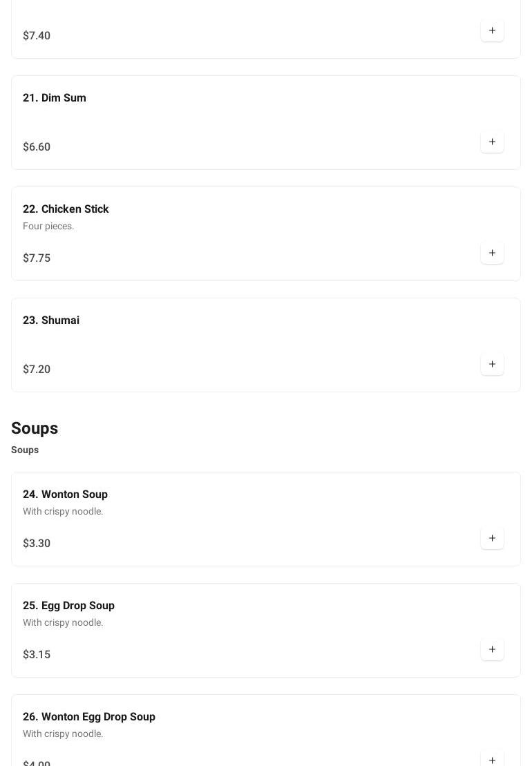Click the 'Four pieces.' description text

(48, 226)
